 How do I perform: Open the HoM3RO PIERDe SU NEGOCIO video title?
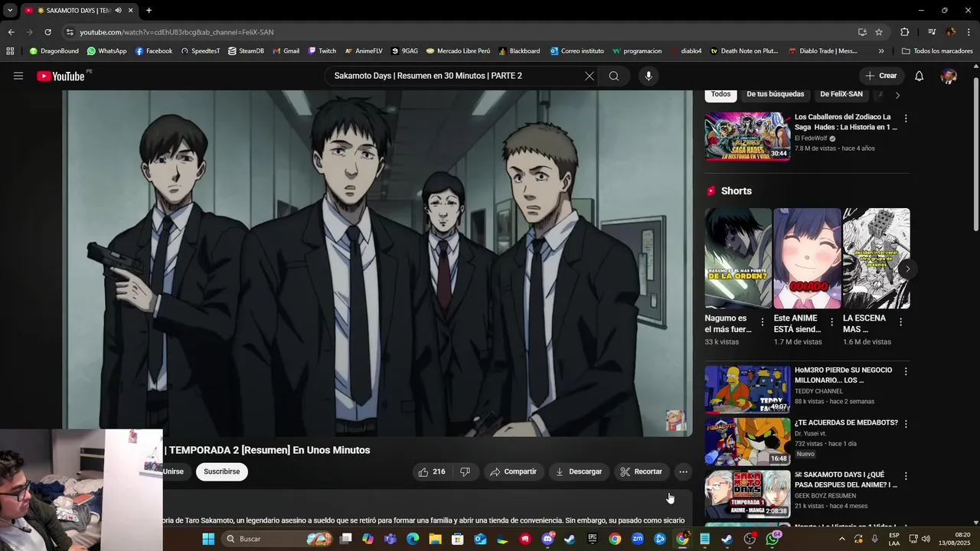[843, 375]
